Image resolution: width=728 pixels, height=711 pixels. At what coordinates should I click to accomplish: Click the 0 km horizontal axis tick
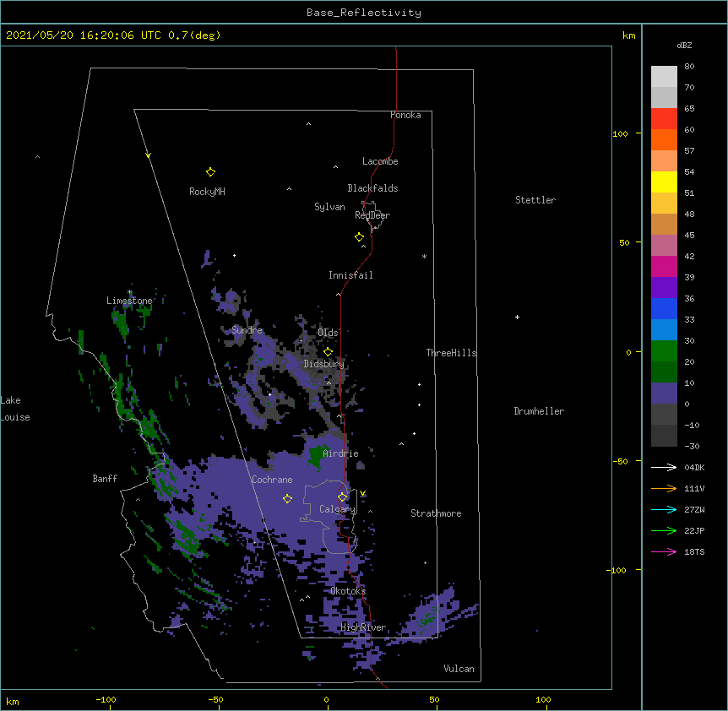326,699
